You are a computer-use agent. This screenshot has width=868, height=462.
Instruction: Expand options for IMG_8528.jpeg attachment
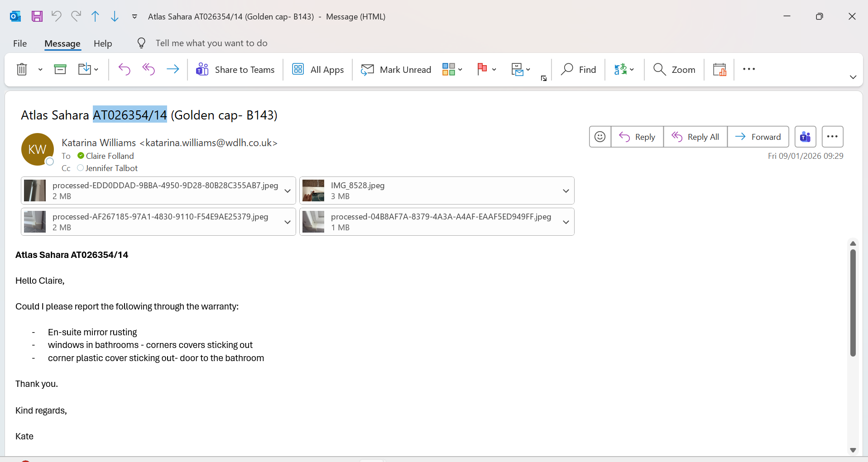point(566,191)
